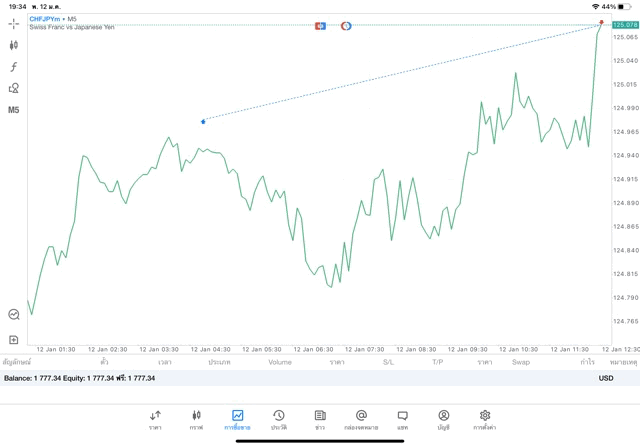Open the กล่องจดหมาย mailbox tab
Image resolution: width=640 pixels, height=447 pixels.
pyautogui.click(x=361, y=419)
